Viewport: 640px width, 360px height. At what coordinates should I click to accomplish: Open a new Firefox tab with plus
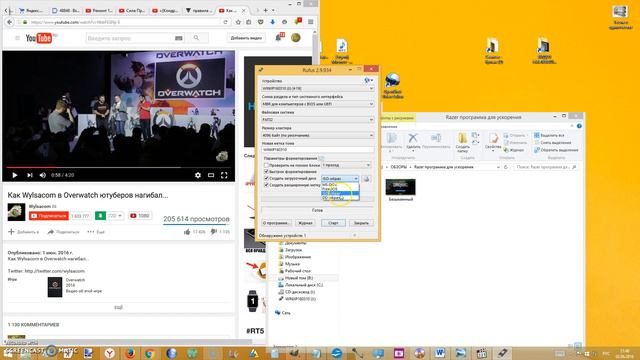click(x=265, y=10)
